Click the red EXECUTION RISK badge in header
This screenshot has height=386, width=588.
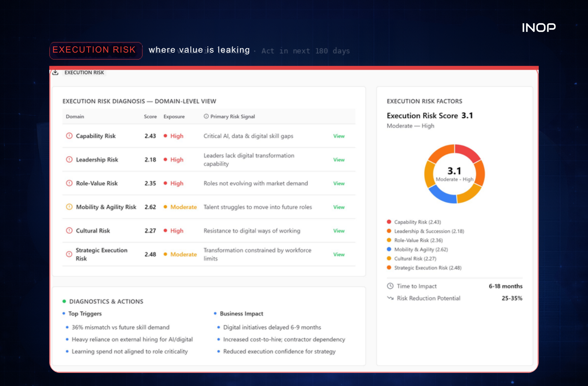coord(96,51)
